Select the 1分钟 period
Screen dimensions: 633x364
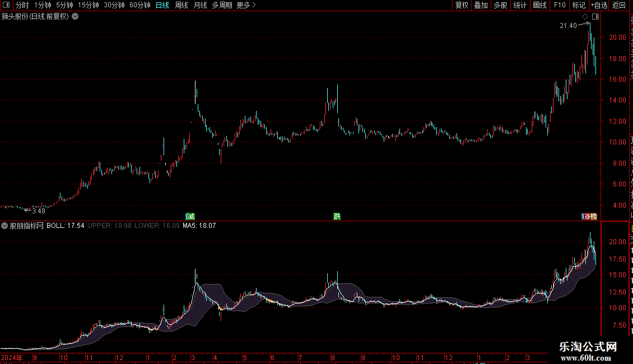43,5
